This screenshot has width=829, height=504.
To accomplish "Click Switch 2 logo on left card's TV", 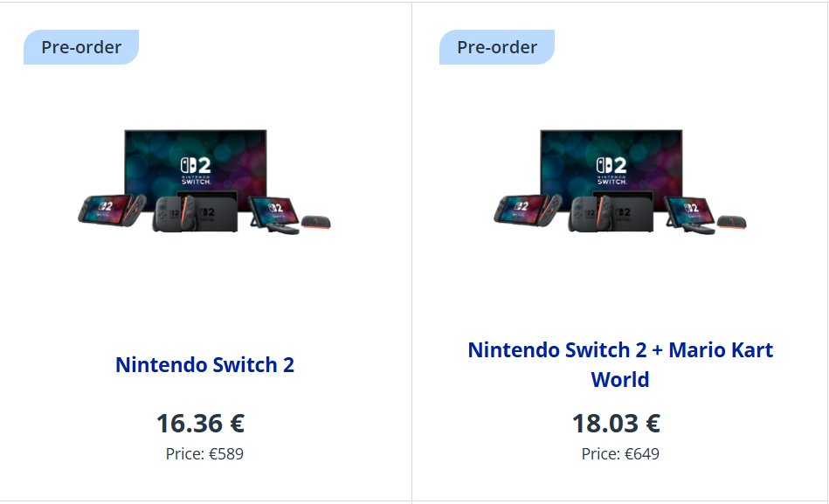I will (196, 169).
